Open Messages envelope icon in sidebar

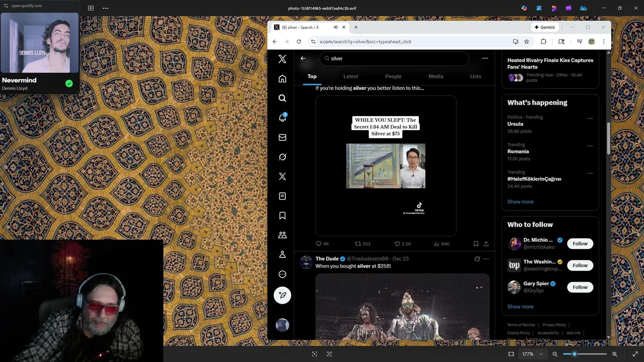tap(282, 137)
